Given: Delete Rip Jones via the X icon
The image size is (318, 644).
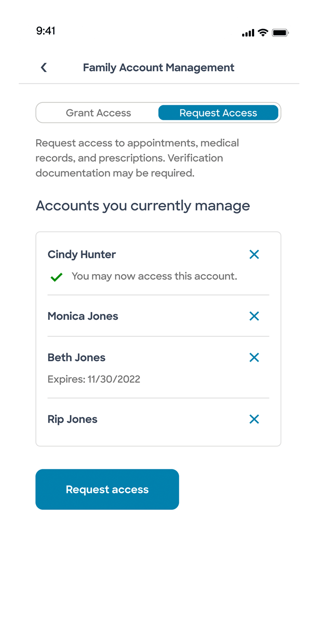Looking at the screenshot, I should tap(254, 419).
